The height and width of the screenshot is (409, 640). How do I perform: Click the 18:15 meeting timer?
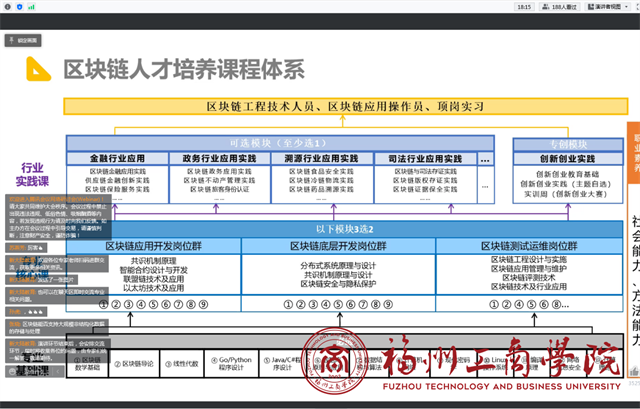tap(523, 7)
